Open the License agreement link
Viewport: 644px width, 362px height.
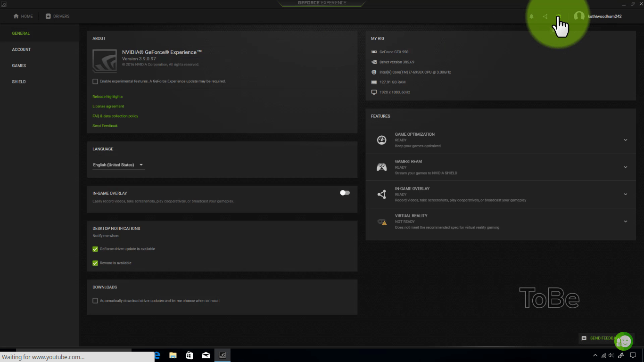pyautogui.click(x=108, y=107)
